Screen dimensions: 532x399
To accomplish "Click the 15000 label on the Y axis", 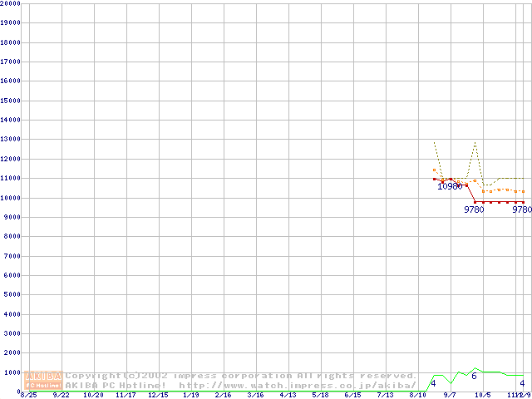I will click(x=10, y=101).
